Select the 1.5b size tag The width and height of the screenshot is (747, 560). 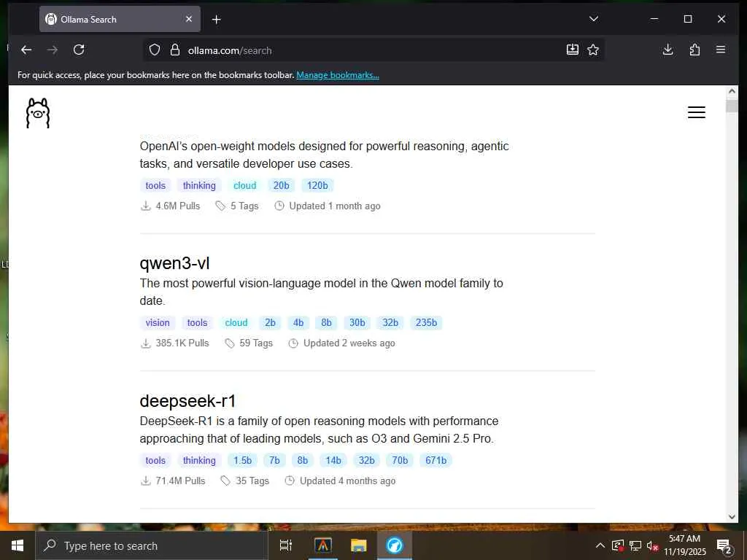(x=242, y=461)
